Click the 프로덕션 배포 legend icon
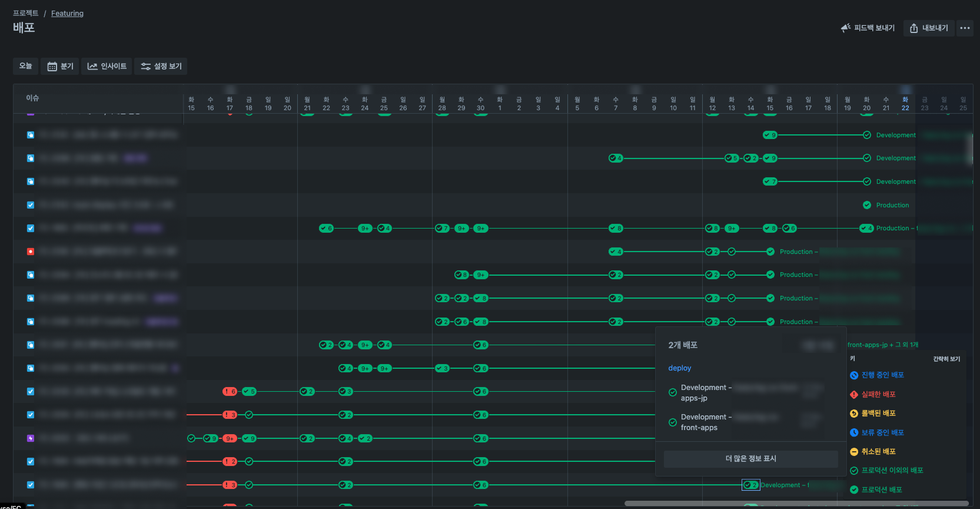Screen dimensions: 980x509 click(854, 490)
